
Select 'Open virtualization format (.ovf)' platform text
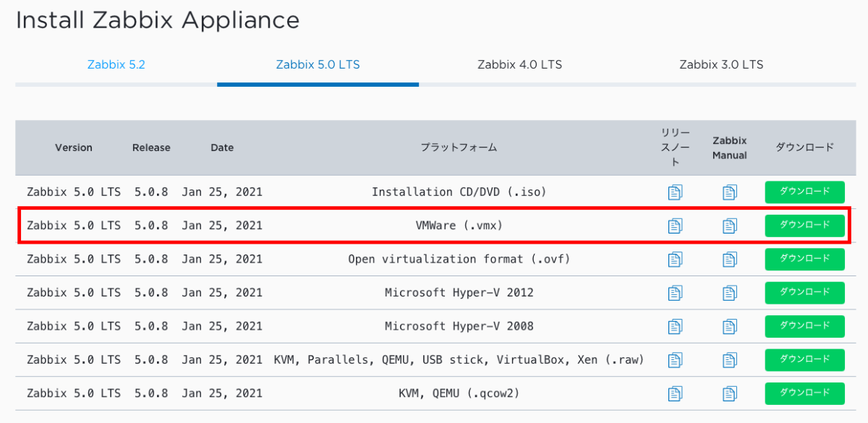pos(459,259)
